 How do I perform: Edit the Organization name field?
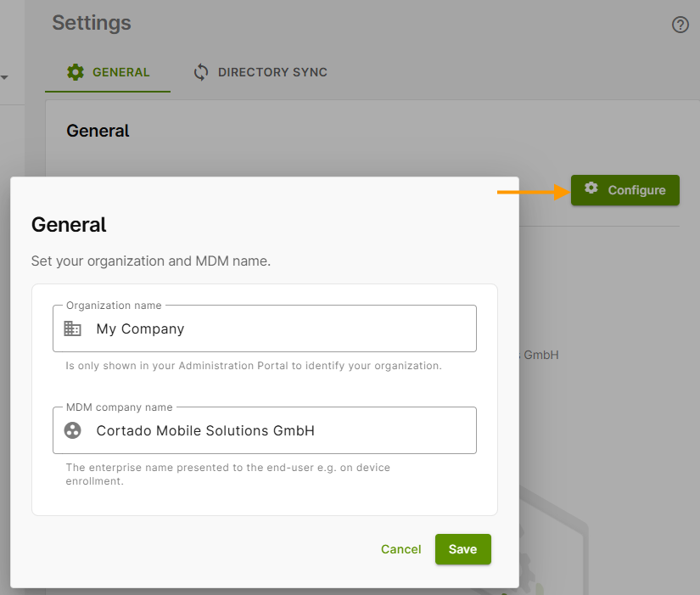[264, 328]
